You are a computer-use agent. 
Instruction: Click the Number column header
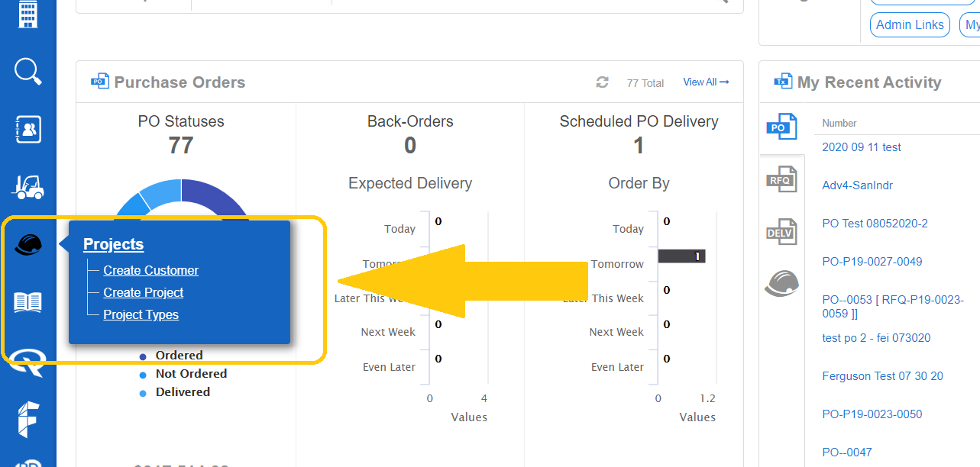(839, 123)
